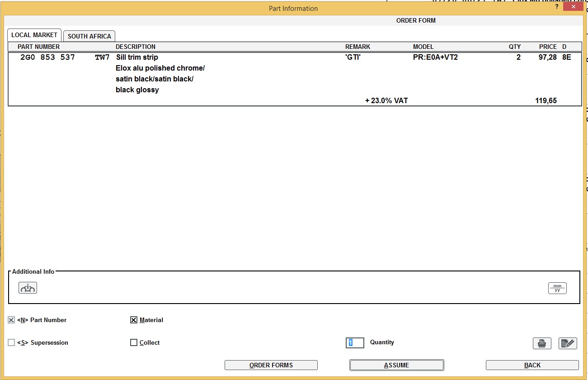
Task: Click the DESCRIPTION column header
Action: (x=136, y=47)
